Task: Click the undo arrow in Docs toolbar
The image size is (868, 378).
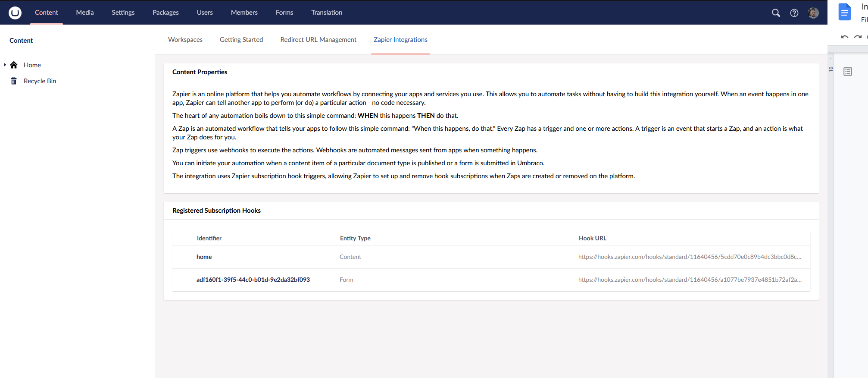Action: (x=844, y=37)
